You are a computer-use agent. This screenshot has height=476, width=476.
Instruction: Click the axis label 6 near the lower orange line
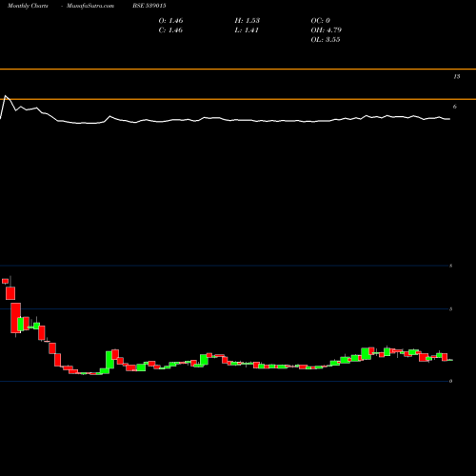tap(455, 107)
